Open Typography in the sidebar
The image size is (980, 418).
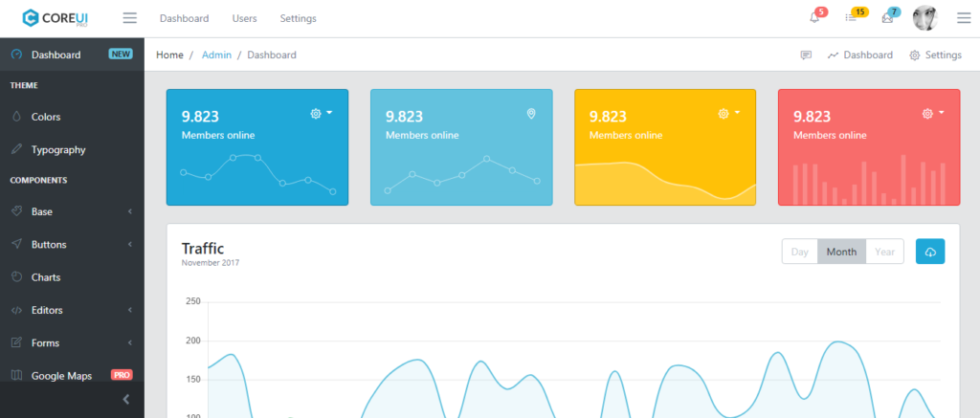[72, 150]
